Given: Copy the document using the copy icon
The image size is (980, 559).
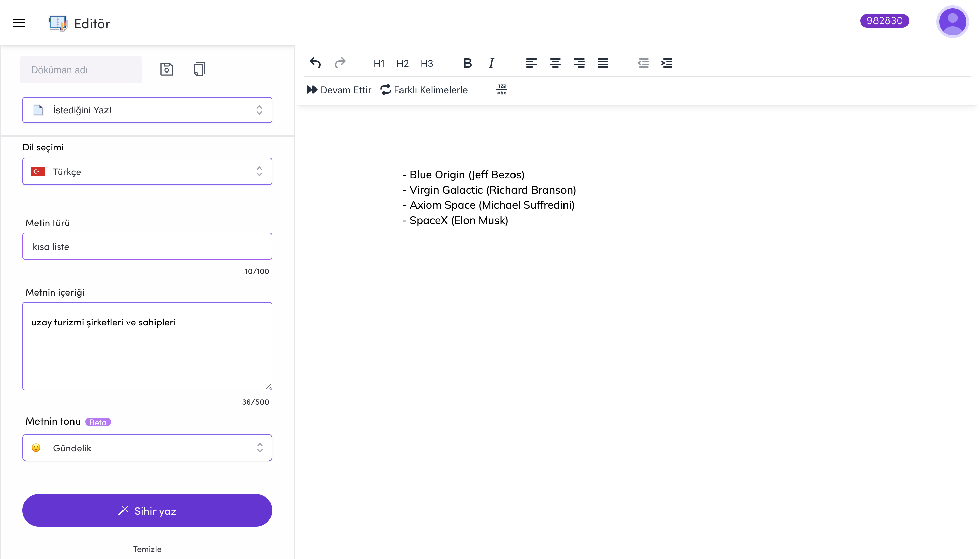Looking at the screenshot, I should pyautogui.click(x=199, y=69).
